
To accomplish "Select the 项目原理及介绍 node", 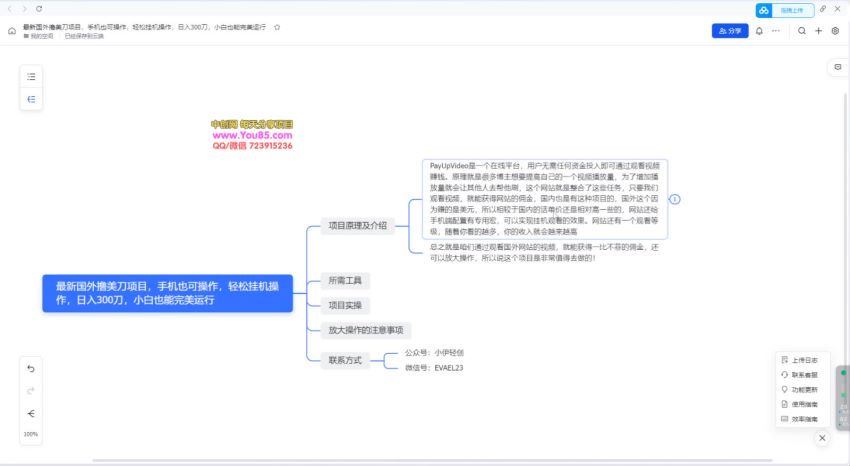I will (x=357, y=226).
